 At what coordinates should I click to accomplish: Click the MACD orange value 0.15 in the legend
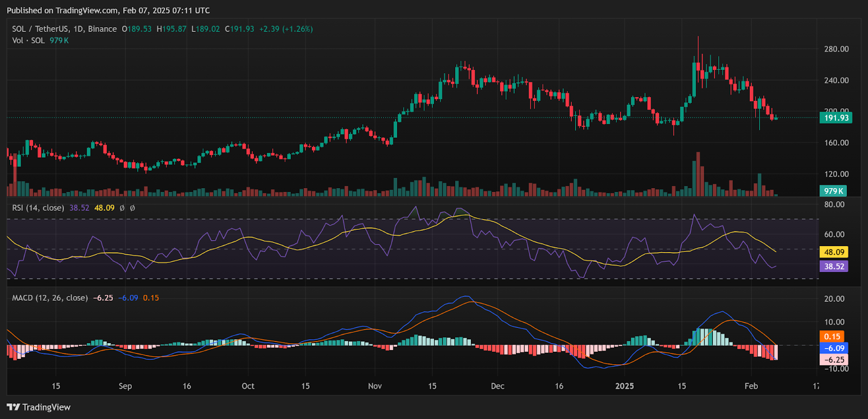pyautogui.click(x=151, y=298)
